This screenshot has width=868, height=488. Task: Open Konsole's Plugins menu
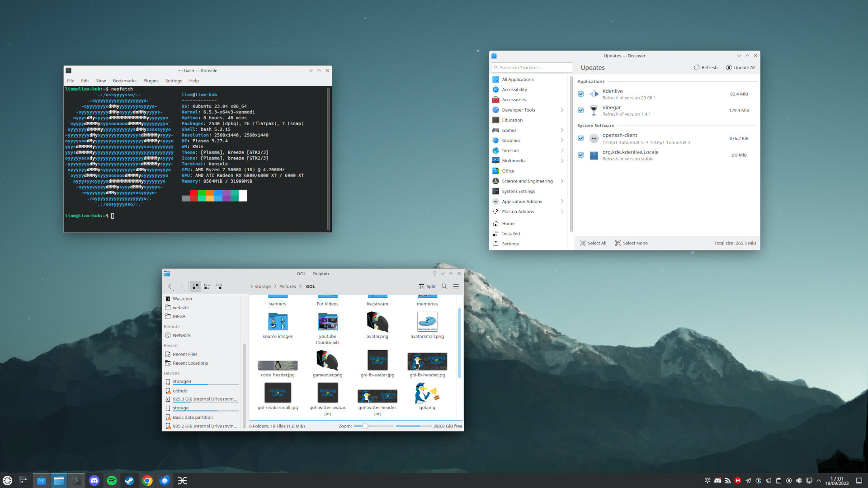(151, 81)
